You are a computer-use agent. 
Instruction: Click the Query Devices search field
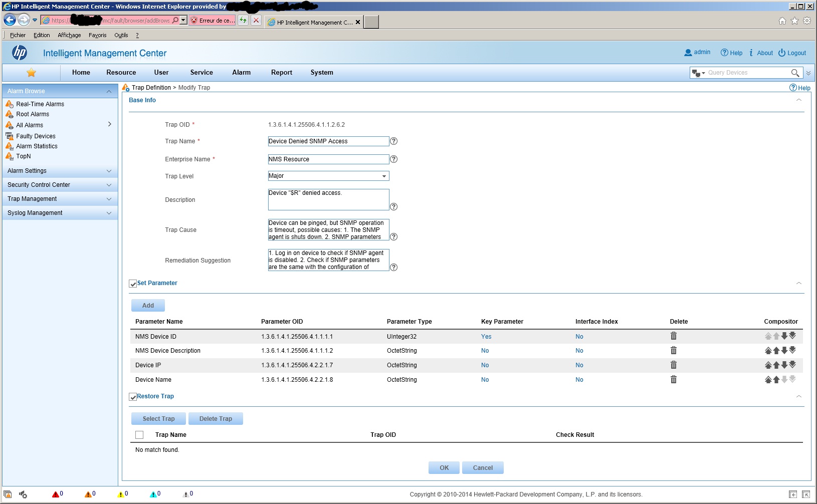click(747, 73)
